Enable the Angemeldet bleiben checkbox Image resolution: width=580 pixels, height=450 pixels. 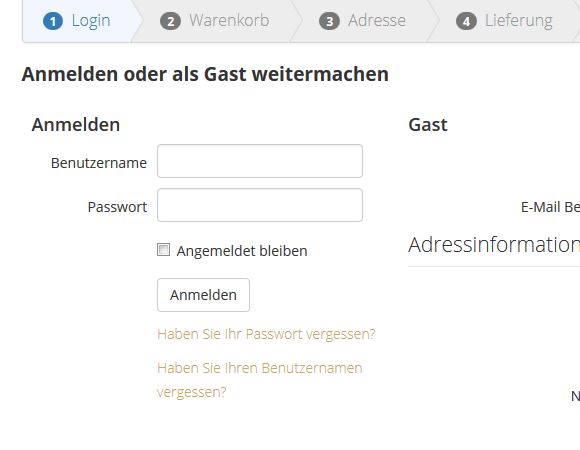pyautogui.click(x=163, y=250)
